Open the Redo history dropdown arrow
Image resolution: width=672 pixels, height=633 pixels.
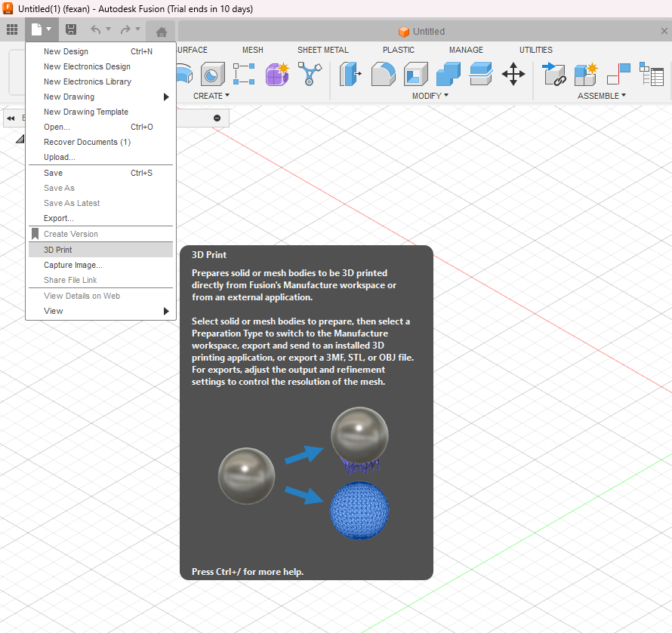click(x=137, y=29)
